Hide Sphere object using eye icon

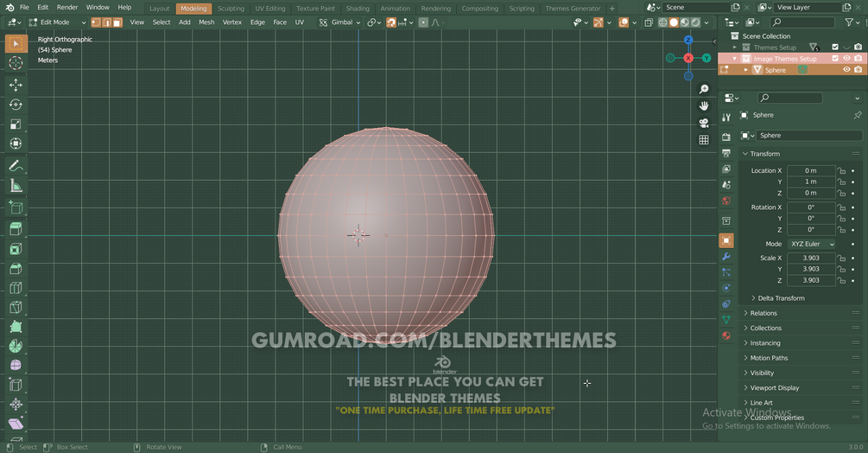pos(846,70)
